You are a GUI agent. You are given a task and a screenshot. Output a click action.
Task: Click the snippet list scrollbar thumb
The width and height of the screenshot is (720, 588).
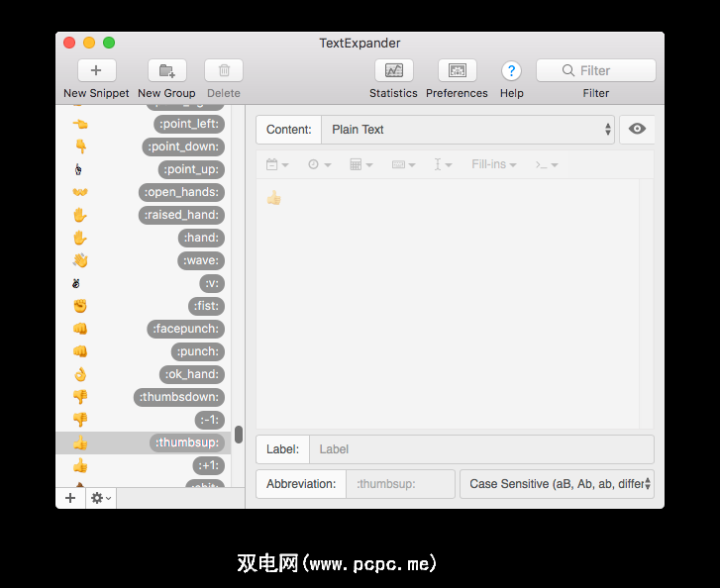(239, 435)
